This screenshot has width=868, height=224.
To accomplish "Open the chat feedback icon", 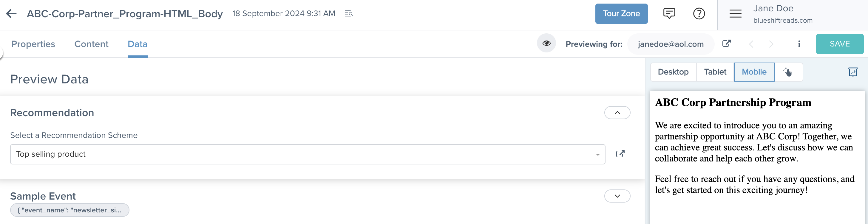I will (x=669, y=13).
